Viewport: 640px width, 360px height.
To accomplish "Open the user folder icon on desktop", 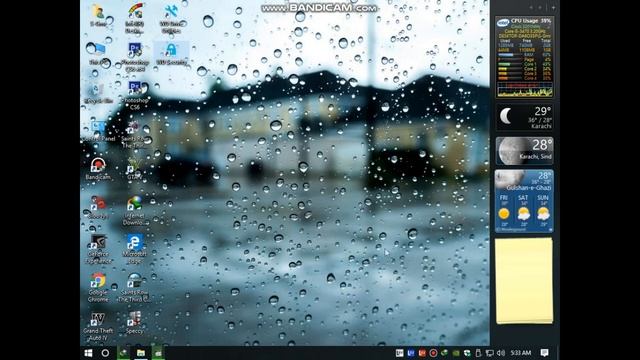I will [x=98, y=16].
